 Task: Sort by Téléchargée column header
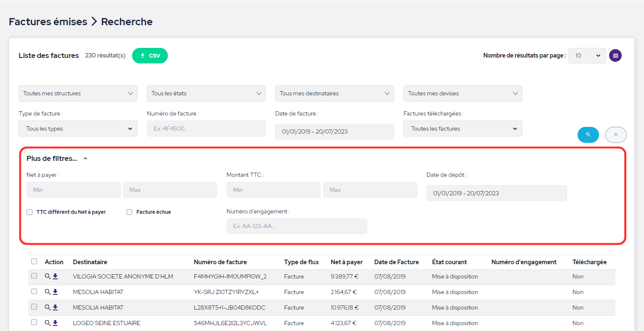tap(589, 262)
